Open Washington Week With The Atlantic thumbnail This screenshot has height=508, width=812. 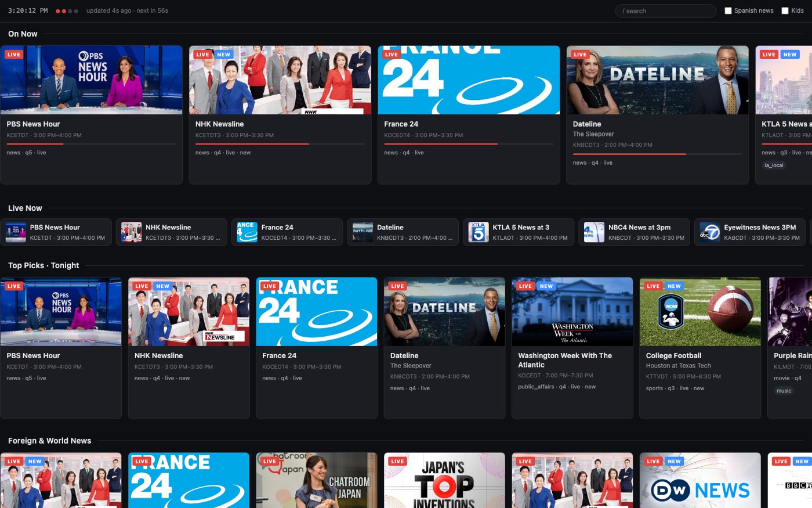[x=572, y=312]
